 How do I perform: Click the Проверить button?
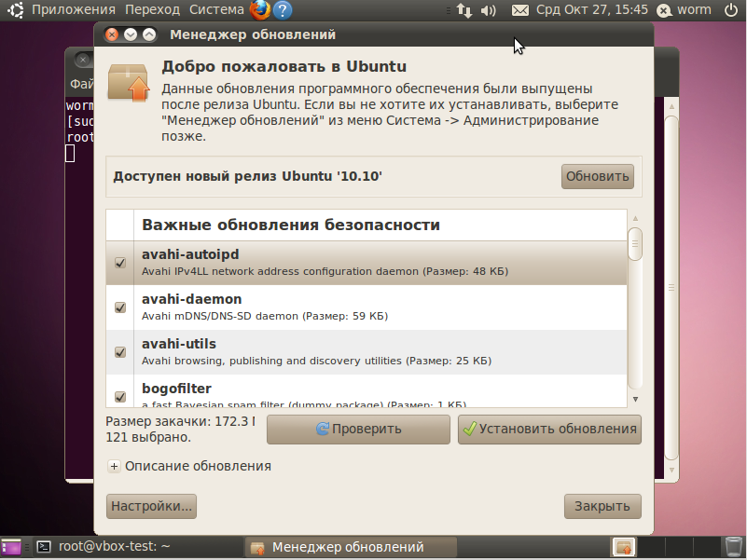[x=358, y=429]
